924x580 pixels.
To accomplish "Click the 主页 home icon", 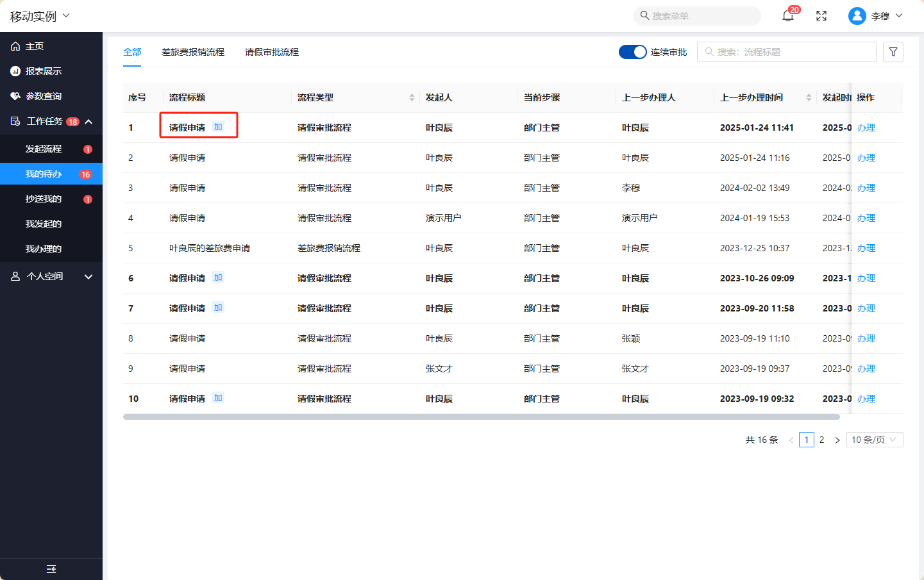I will (15, 46).
